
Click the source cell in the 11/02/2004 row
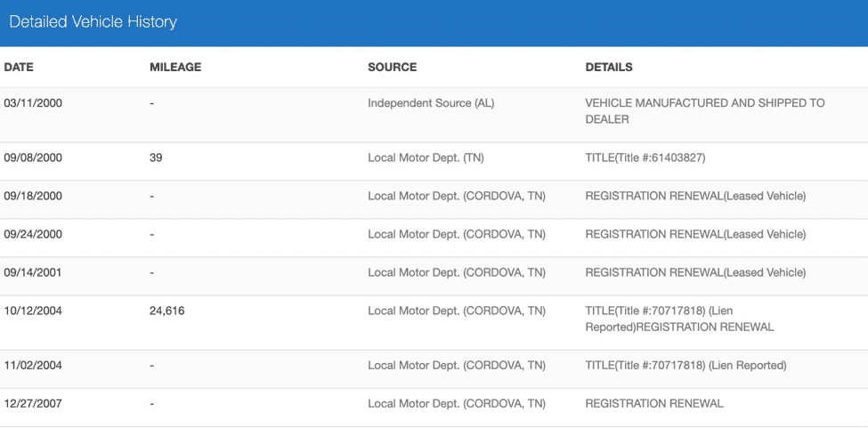tap(456, 365)
